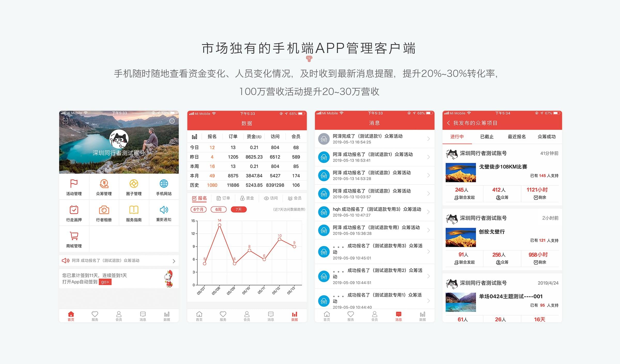Open 活动管理 flag icon on home screen
Screen dimensions: 620x364
(74, 184)
